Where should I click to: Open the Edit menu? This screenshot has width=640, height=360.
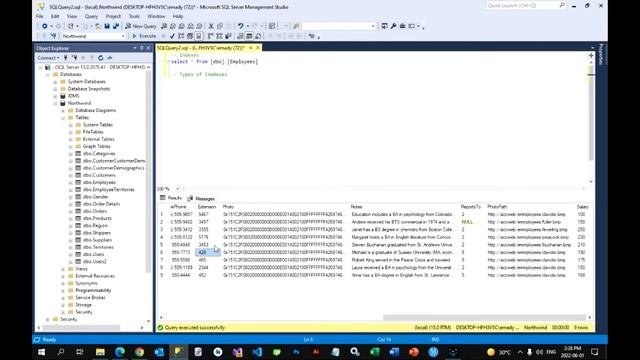click(55, 16)
